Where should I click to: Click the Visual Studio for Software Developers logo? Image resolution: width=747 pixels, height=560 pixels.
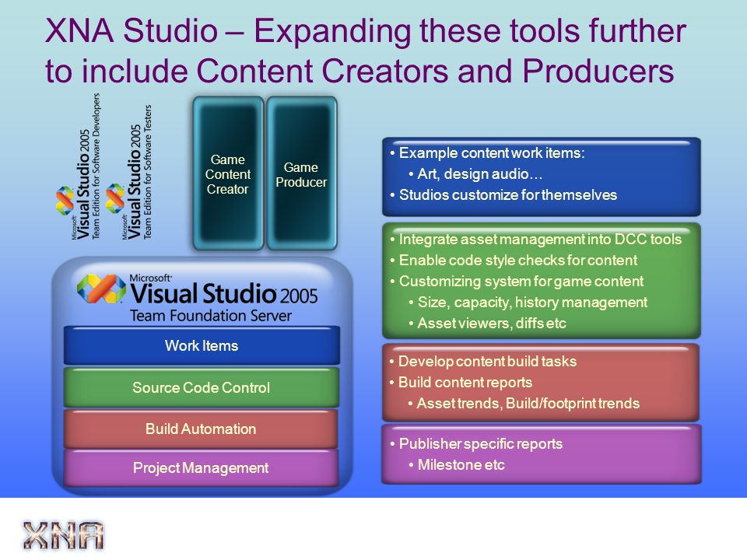78,166
